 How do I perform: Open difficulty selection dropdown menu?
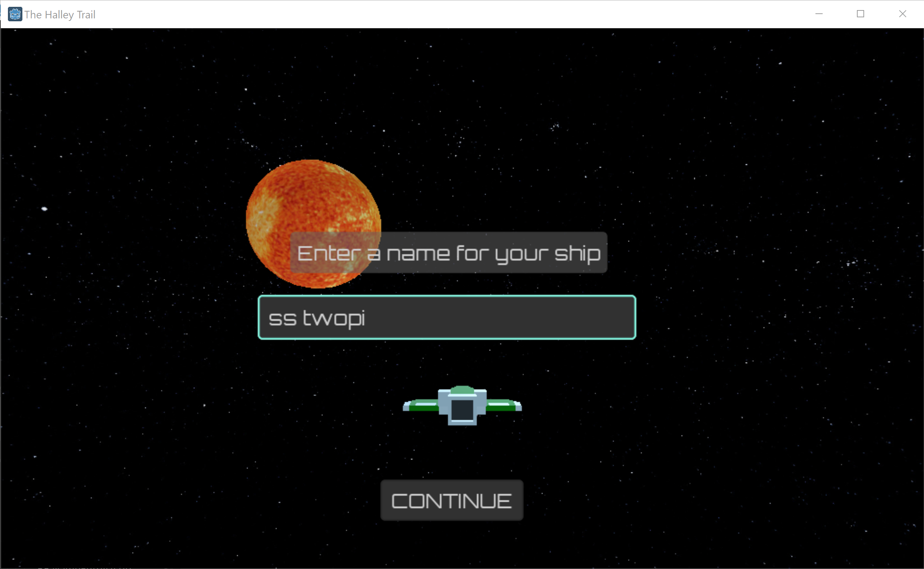click(x=462, y=405)
